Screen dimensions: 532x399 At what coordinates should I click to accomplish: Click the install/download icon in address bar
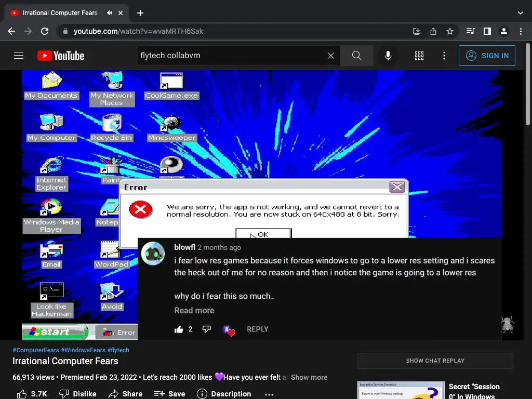click(x=417, y=31)
